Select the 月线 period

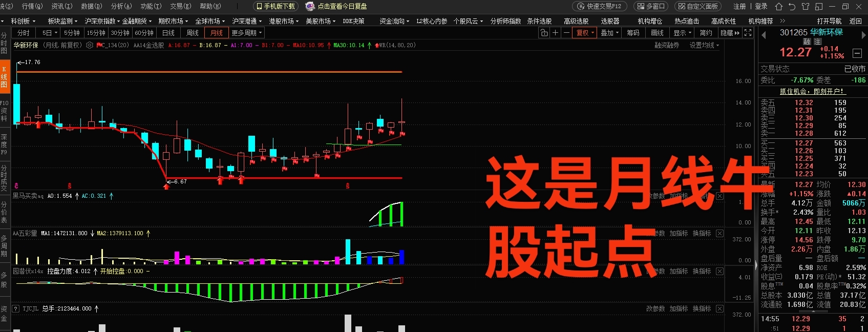tap(217, 33)
